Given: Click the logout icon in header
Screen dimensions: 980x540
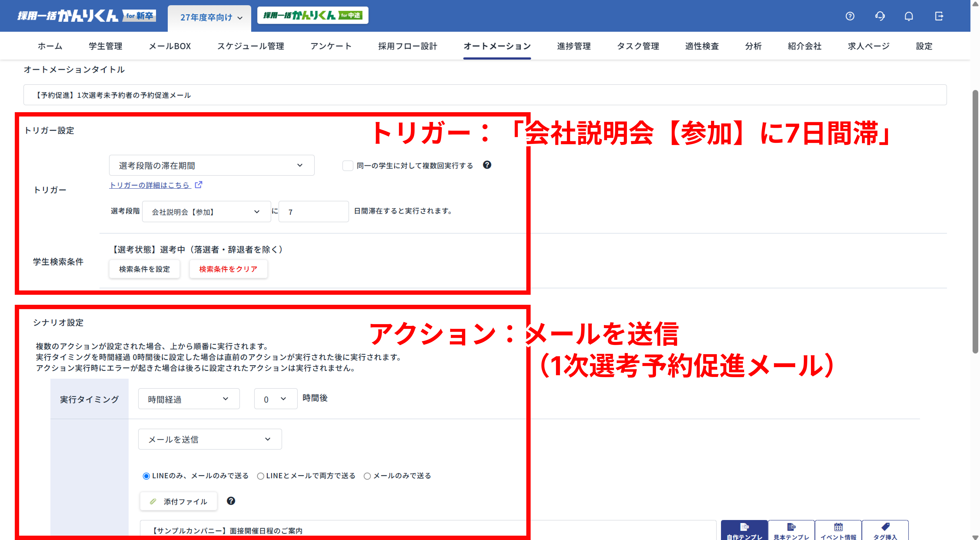Looking at the screenshot, I should click(938, 16).
